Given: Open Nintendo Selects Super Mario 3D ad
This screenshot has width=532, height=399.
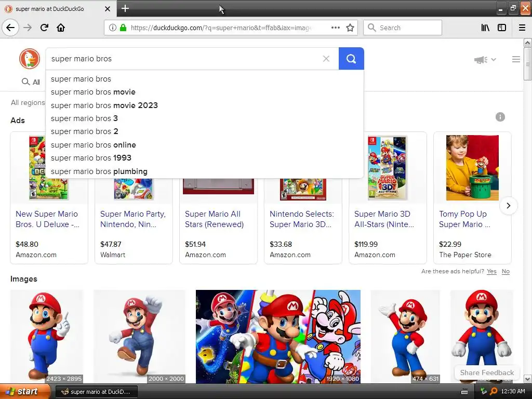Looking at the screenshot, I should coord(302,219).
